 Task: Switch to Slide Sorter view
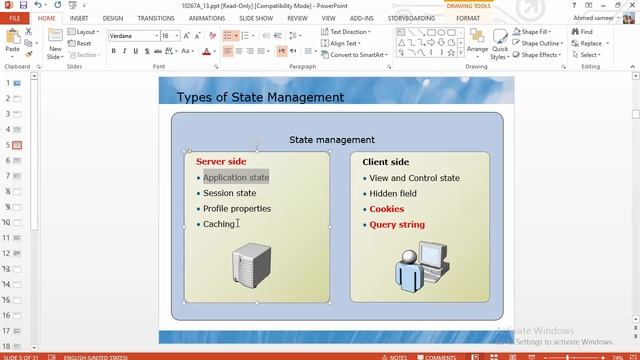point(494,357)
